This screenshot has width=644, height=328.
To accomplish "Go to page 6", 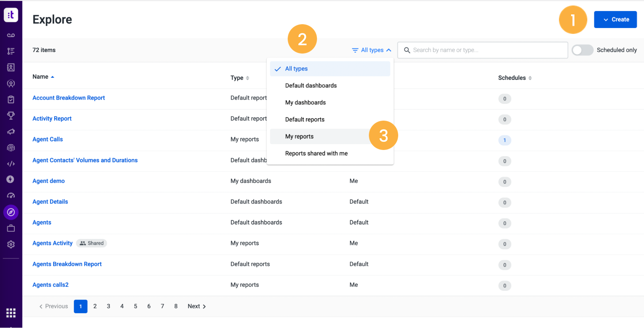I will tap(149, 306).
